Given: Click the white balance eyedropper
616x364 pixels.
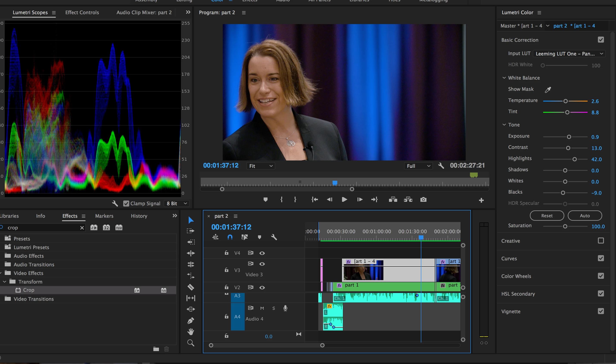Looking at the screenshot, I should tap(548, 90).
